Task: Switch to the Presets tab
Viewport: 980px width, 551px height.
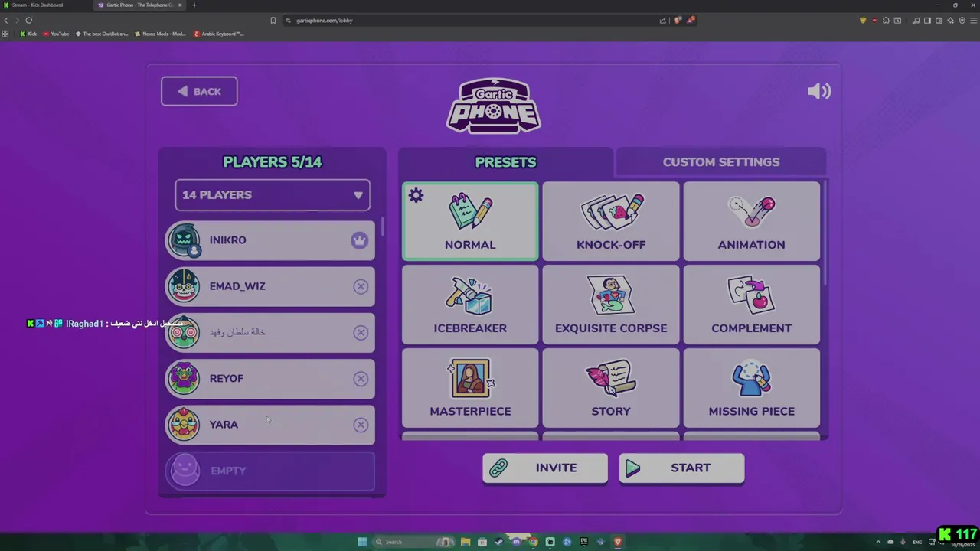Action: tap(505, 162)
